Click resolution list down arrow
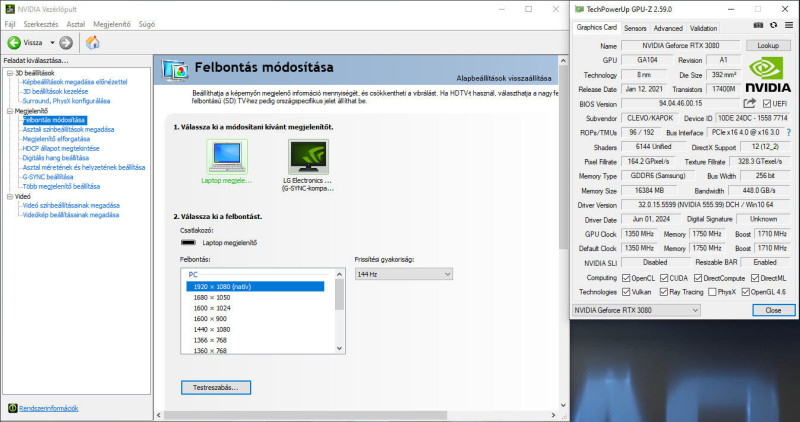This screenshot has width=800, height=422. [x=340, y=349]
